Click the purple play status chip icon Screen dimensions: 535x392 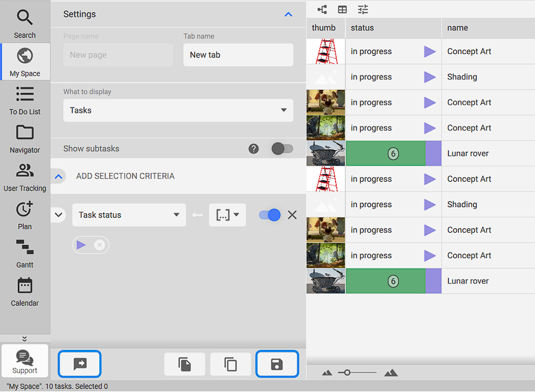(81, 245)
